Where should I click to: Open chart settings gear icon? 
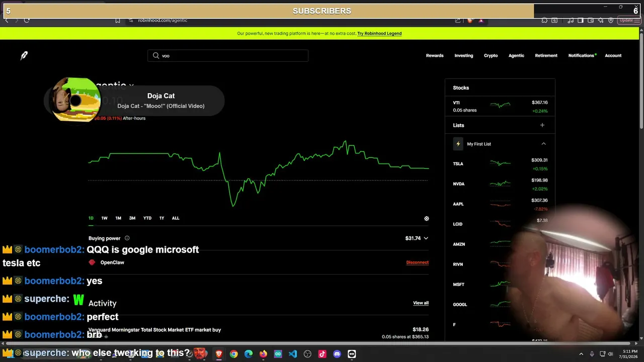tap(427, 219)
